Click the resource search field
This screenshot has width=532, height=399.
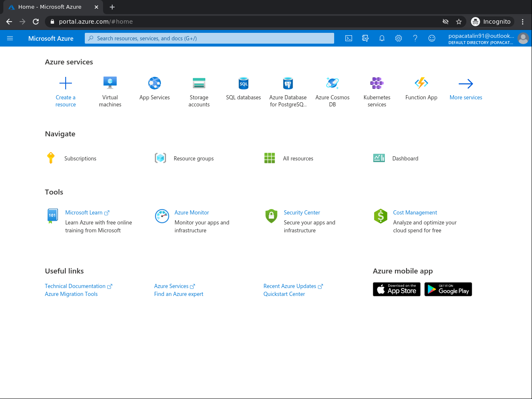coord(209,38)
